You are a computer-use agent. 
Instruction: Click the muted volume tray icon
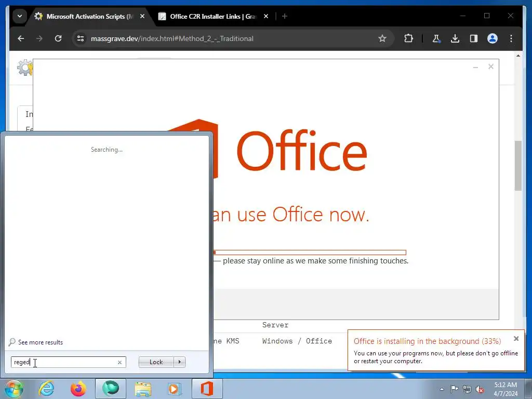(x=480, y=389)
